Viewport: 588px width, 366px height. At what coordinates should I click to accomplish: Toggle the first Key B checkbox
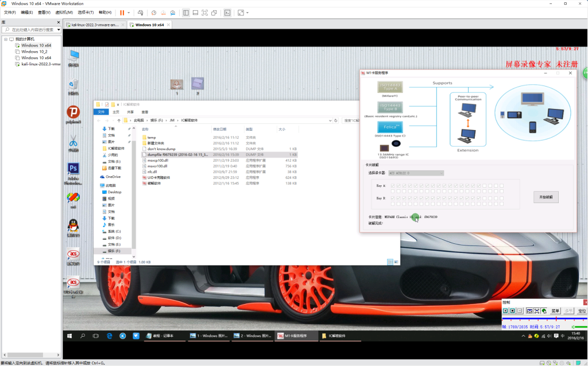[x=393, y=198]
